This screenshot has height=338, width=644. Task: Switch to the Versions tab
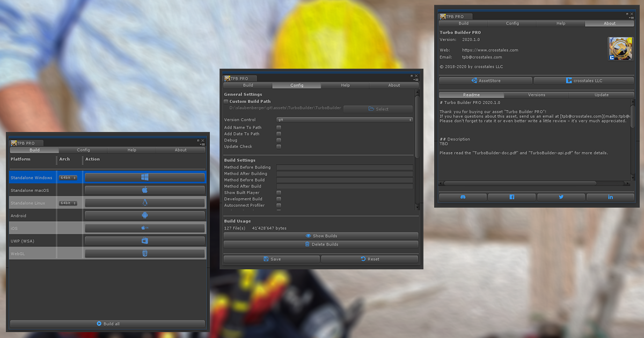pos(536,94)
